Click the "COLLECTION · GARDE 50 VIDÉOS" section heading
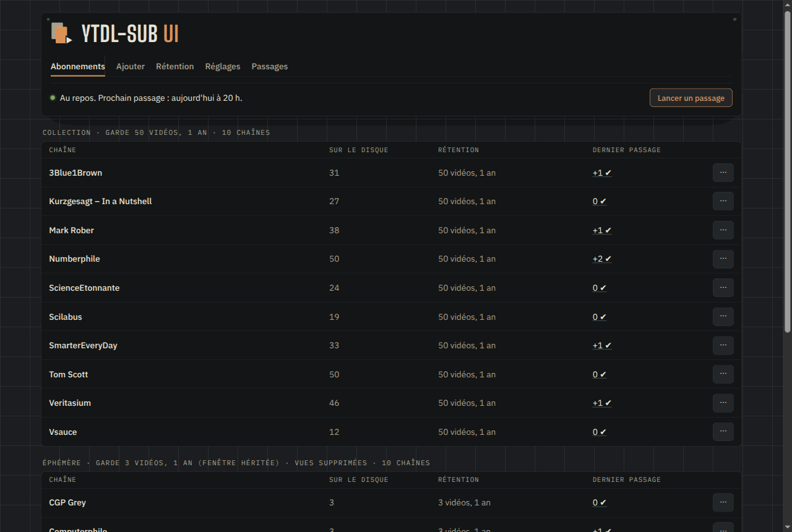The height and width of the screenshot is (532, 792). pyautogui.click(x=156, y=132)
